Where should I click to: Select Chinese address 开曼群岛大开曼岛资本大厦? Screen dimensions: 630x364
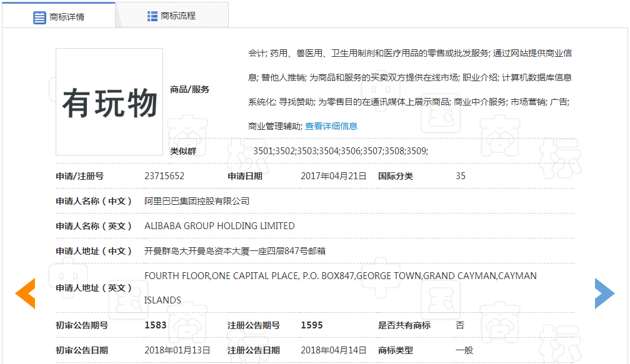(197, 251)
